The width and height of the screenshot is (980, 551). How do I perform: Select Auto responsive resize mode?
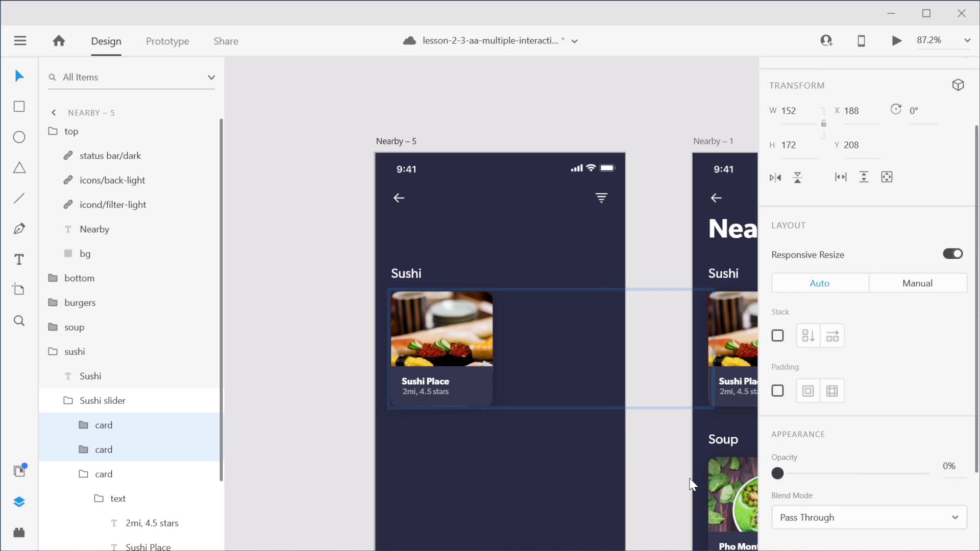pos(820,283)
